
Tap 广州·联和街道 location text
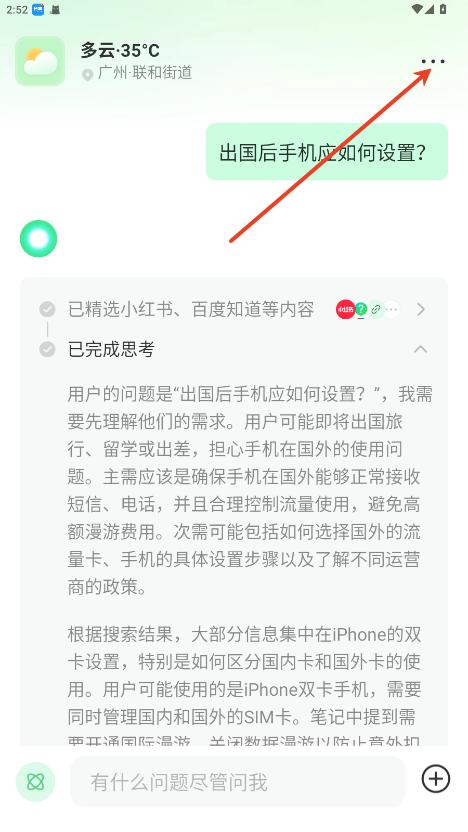click(145, 73)
